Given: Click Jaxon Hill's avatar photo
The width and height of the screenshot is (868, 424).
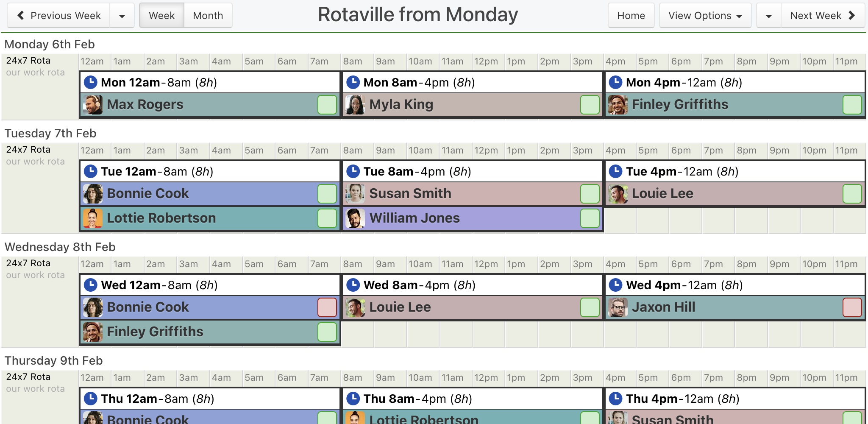Looking at the screenshot, I should [x=618, y=307].
